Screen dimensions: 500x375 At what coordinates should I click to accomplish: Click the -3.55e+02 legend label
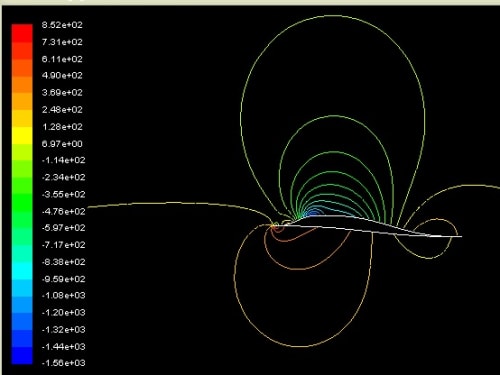[63, 194]
